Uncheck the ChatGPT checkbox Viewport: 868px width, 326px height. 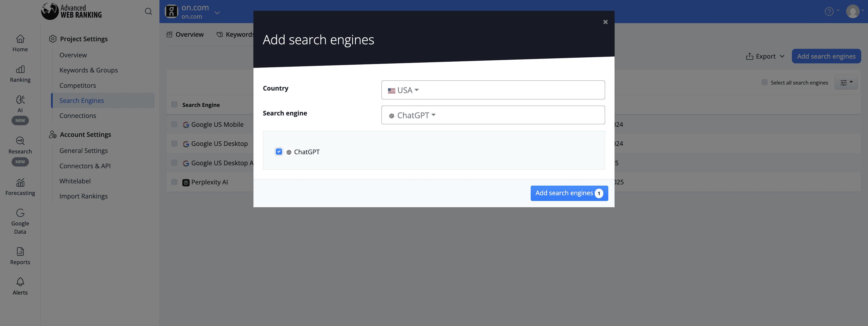[x=279, y=151]
